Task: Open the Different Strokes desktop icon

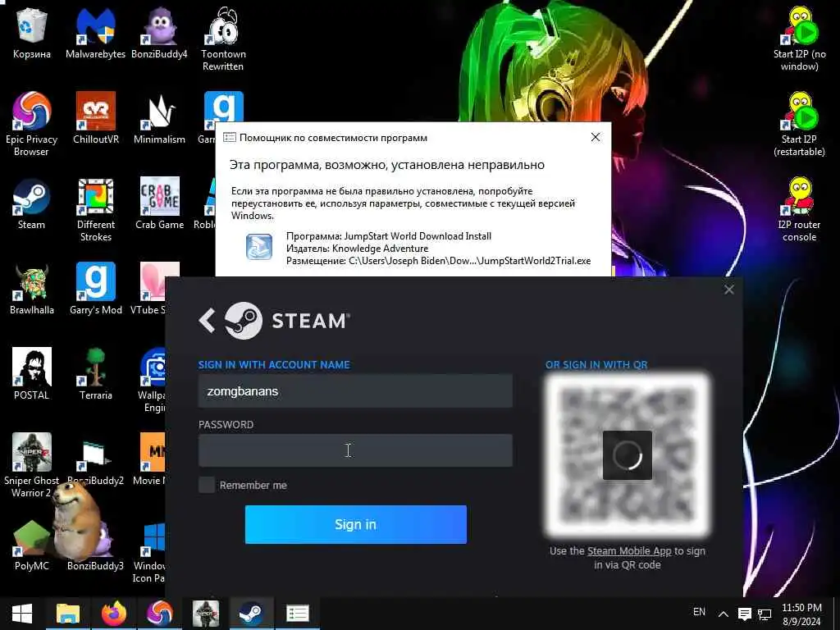Action: [95, 210]
